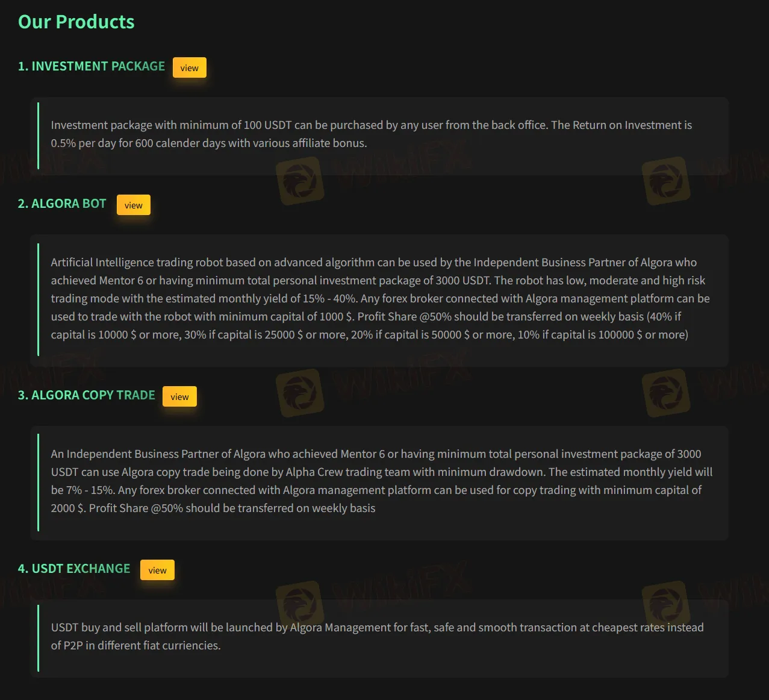Click the Algora Bot description text block
Screen dimensions: 769x700
pos(379,298)
